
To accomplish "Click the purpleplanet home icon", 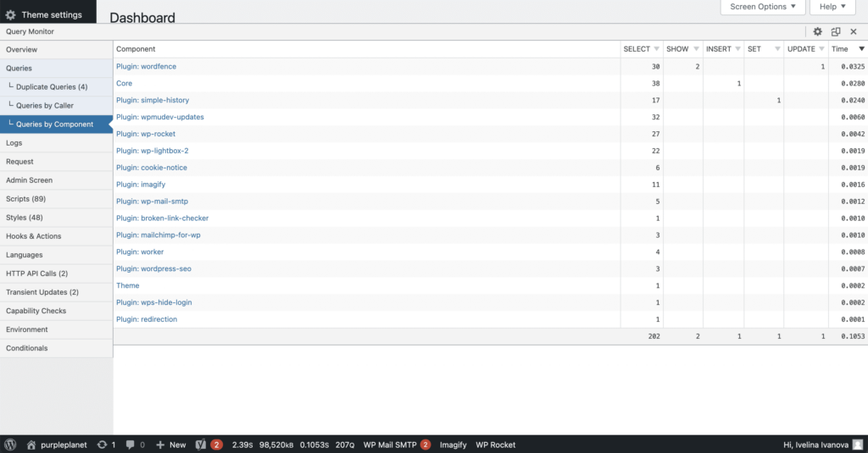I will coord(31,445).
